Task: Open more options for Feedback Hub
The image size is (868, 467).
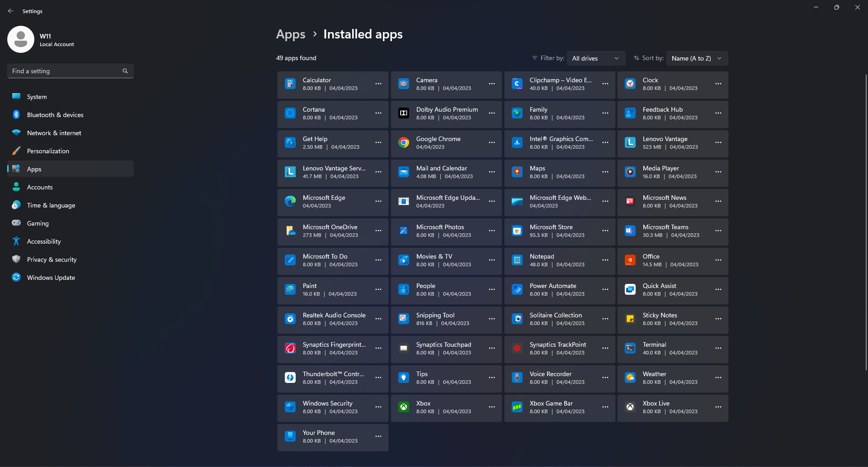Action: 718,113
